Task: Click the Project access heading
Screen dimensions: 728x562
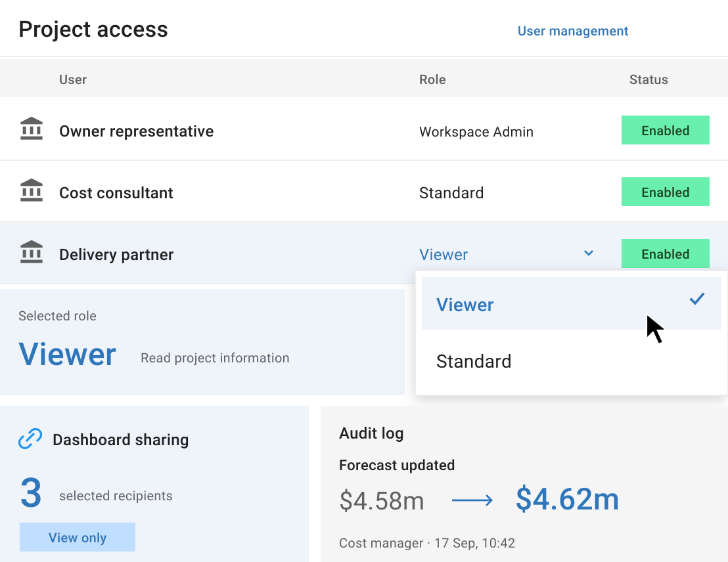Action: pyautogui.click(x=93, y=30)
